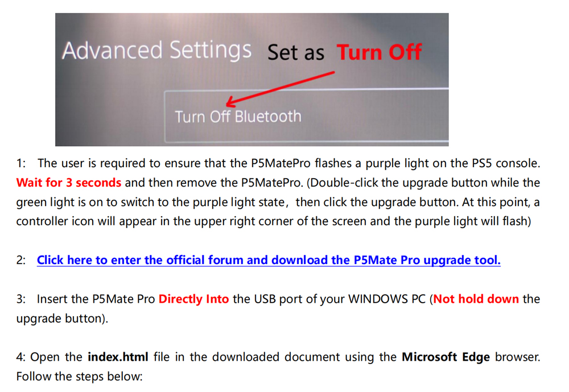Click the "WINDOWS PC" text in step 3
The image size is (569, 392).
click(387, 299)
